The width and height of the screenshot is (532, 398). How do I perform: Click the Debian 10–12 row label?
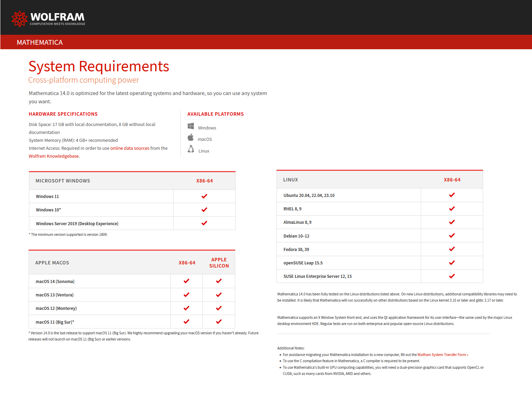[296, 236]
